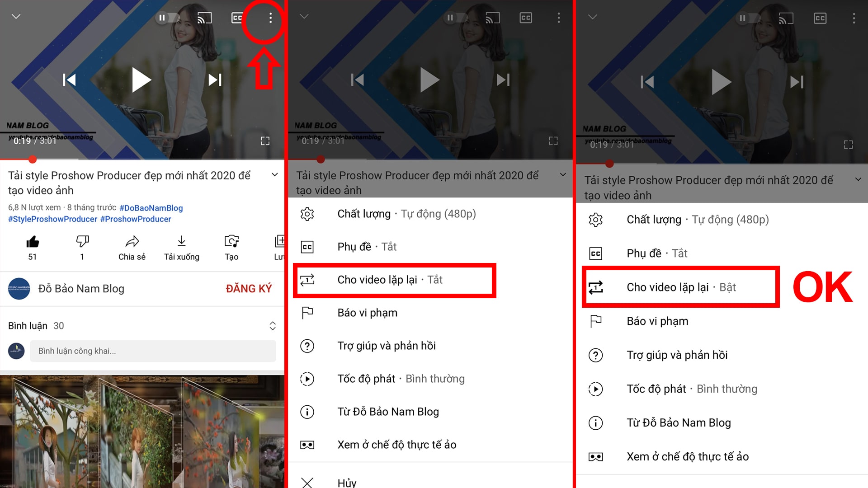Screen dimensions: 868x488
Task: Open #ProshowProducer hashtag link
Action: [136, 219]
